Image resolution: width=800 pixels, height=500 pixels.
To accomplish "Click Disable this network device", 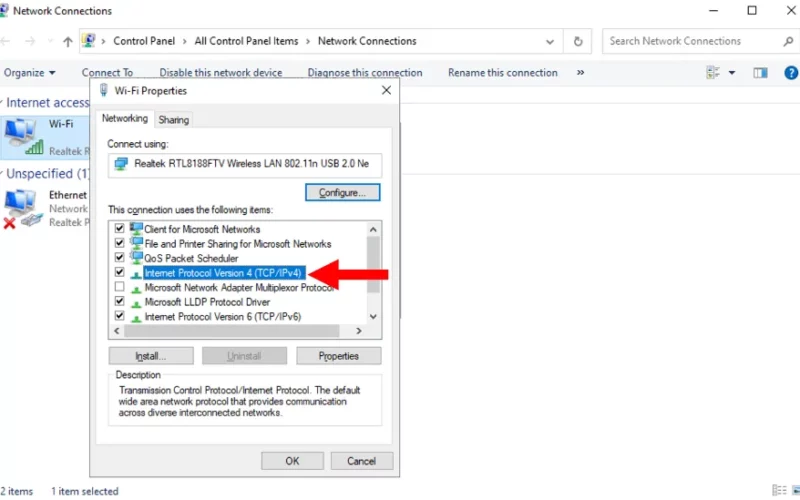I will point(221,73).
